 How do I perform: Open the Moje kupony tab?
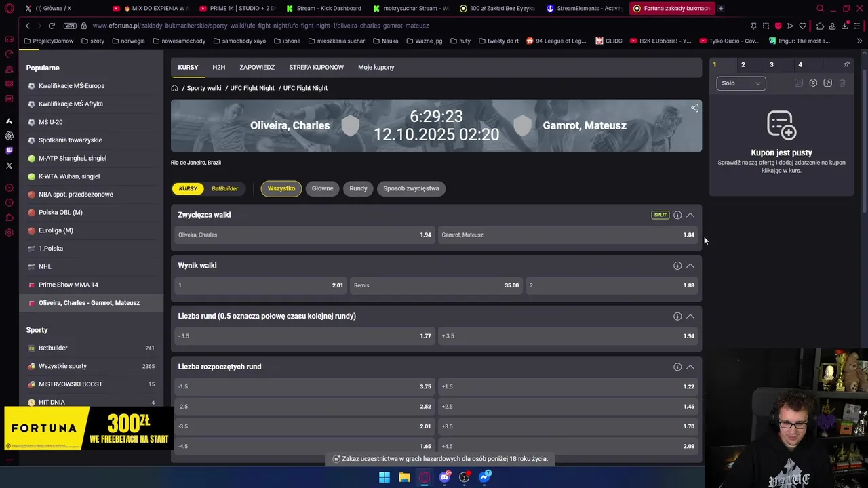[x=376, y=68]
